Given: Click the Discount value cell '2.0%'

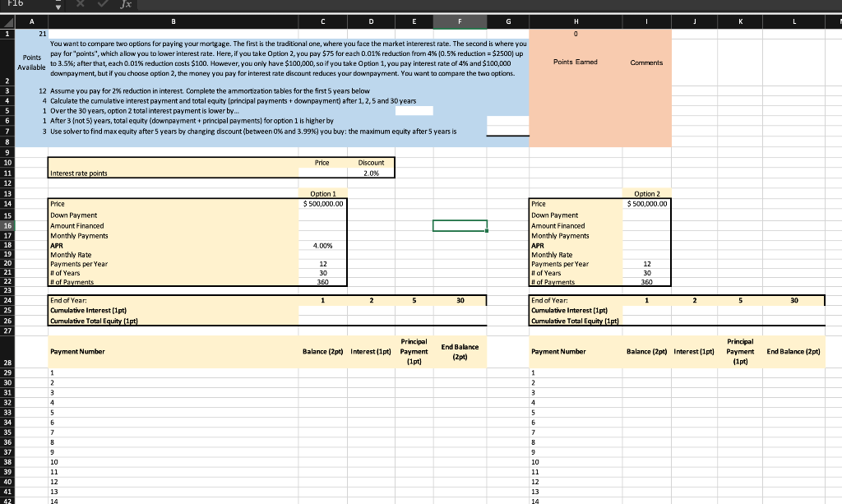Looking at the screenshot, I should 371,173.
